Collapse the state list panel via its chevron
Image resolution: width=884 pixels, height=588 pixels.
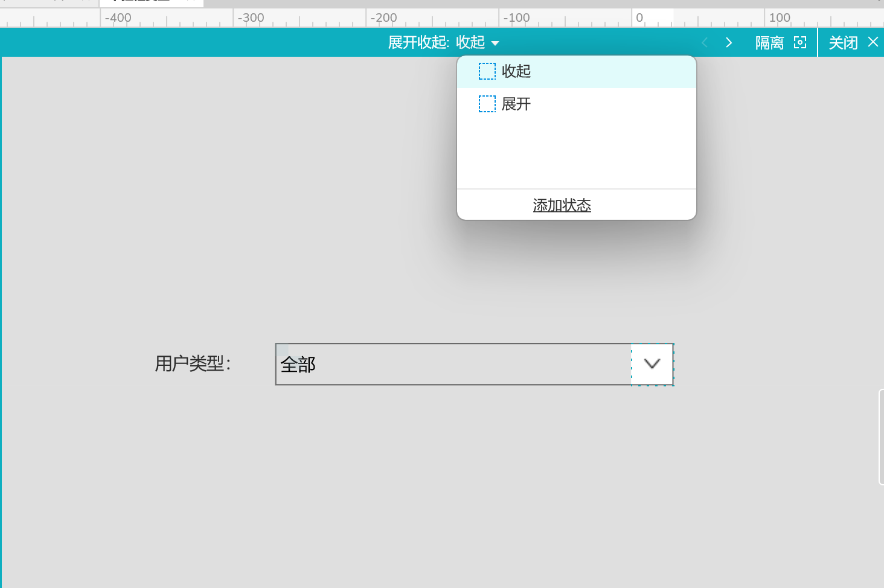click(495, 43)
